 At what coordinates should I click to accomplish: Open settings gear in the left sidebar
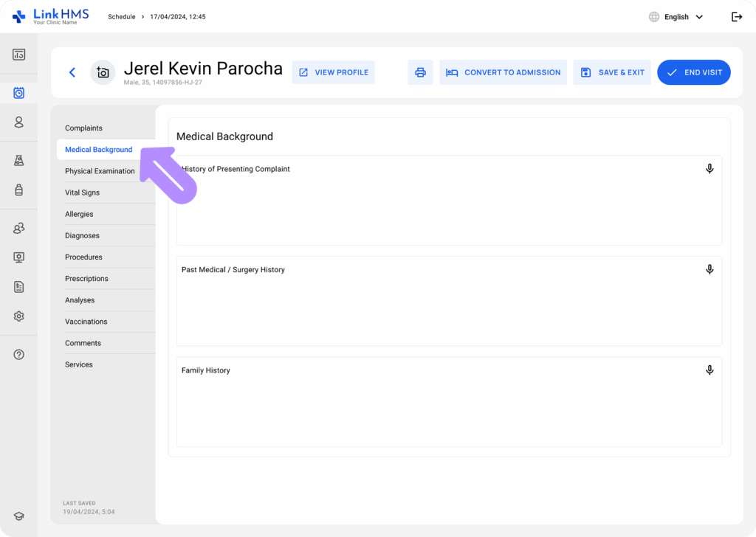(19, 316)
